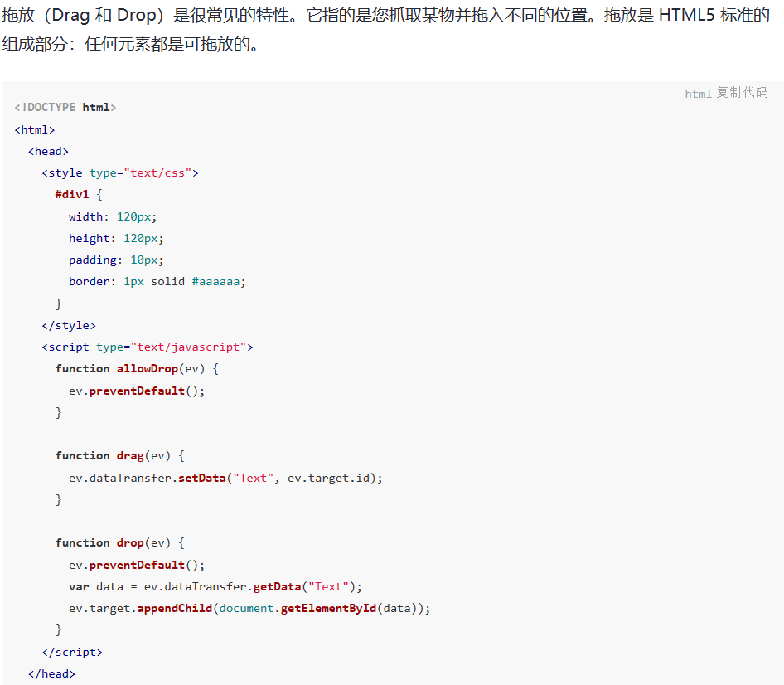Click the closing </head> tag

[51, 673]
